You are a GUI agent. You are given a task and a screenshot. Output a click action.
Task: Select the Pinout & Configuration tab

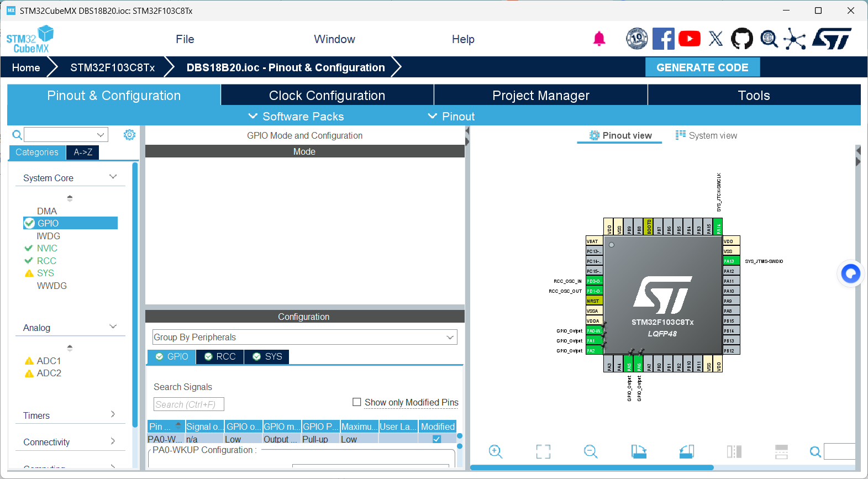(x=114, y=95)
